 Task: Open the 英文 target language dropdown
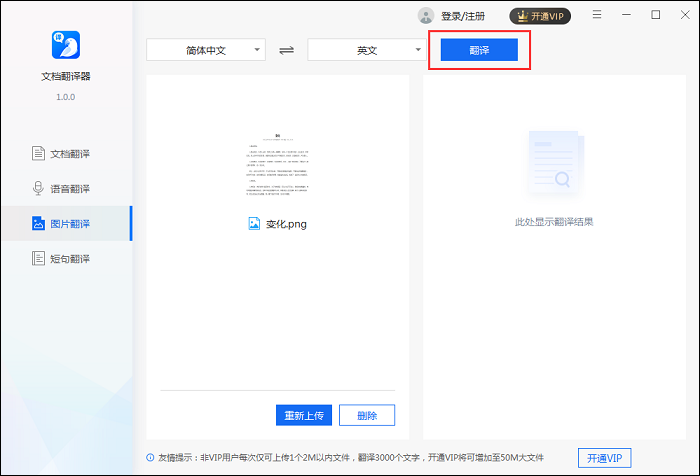tap(367, 50)
